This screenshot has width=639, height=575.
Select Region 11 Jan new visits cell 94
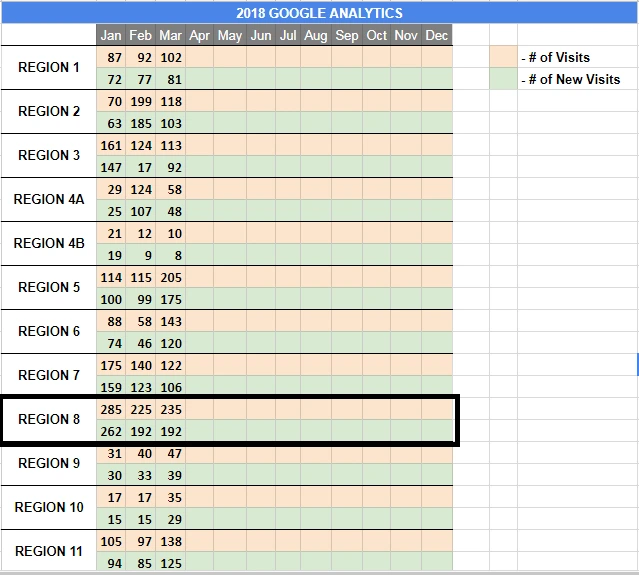tap(111, 562)
